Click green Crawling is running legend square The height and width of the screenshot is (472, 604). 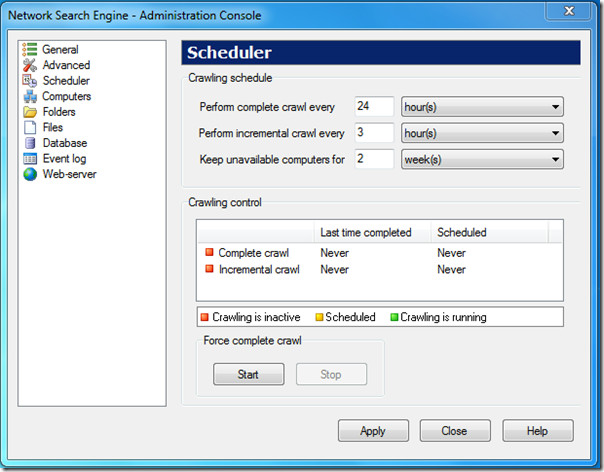(394, 317)
